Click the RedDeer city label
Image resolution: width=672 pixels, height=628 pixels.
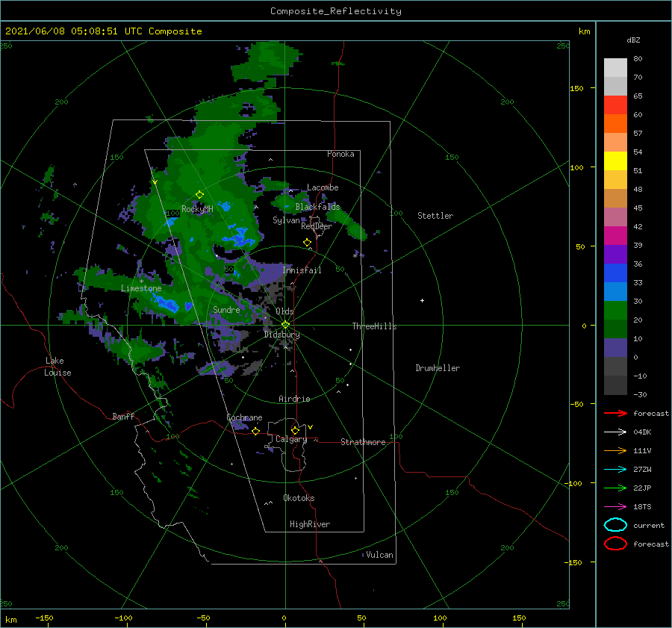click(x=317, y=226)
